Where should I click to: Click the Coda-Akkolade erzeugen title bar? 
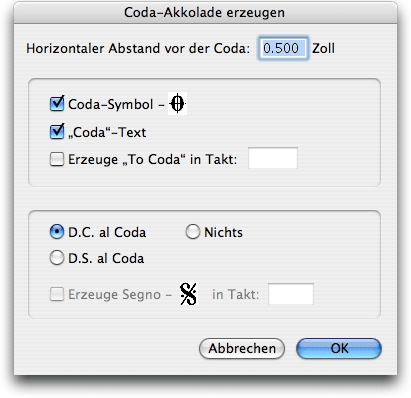pyautogui.click(x=205, y=13)
